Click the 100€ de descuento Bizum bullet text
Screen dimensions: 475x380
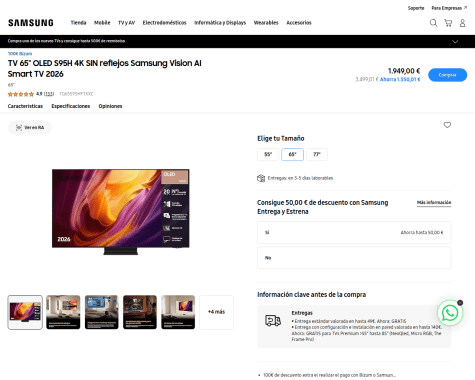[x=329, y=375]
